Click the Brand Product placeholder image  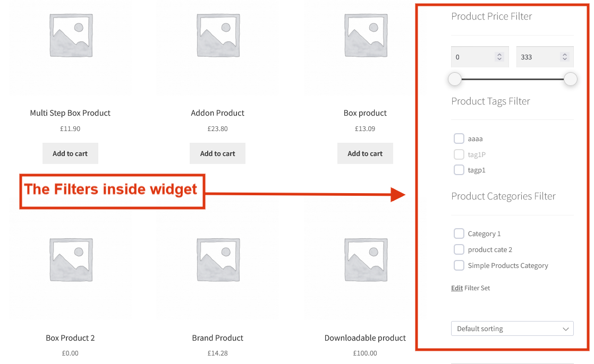click(218, 259)
